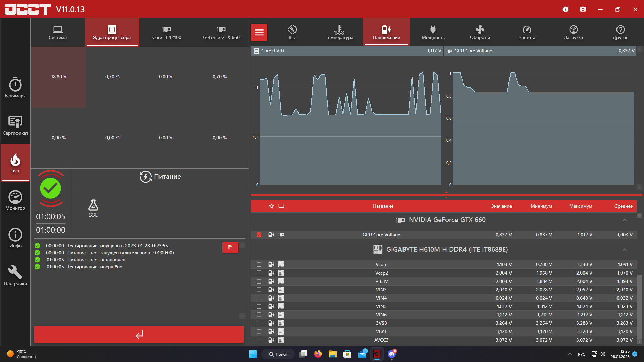The width and height of the screenshot is (644, 362).
Task: Switch to the Core i3-12100 tab
Action: (x=167, y=32)
